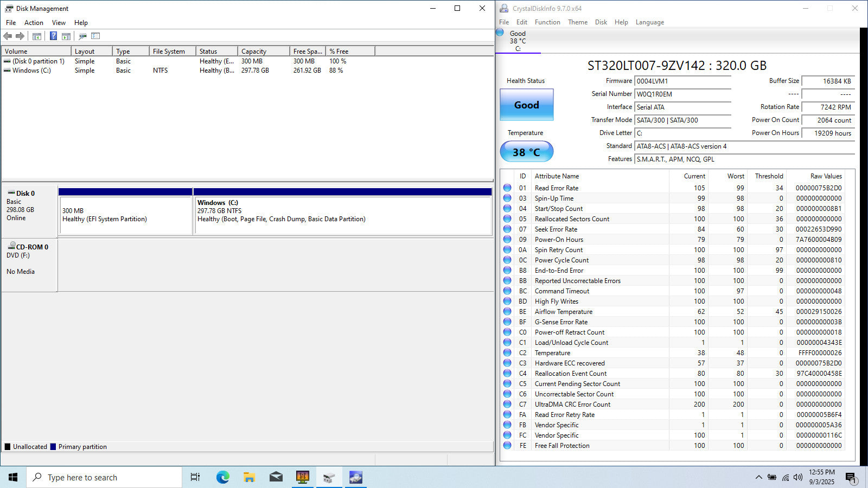Click the blue health orb on the C: disk tab
The image size is (868, 488).
click(500, 33)
